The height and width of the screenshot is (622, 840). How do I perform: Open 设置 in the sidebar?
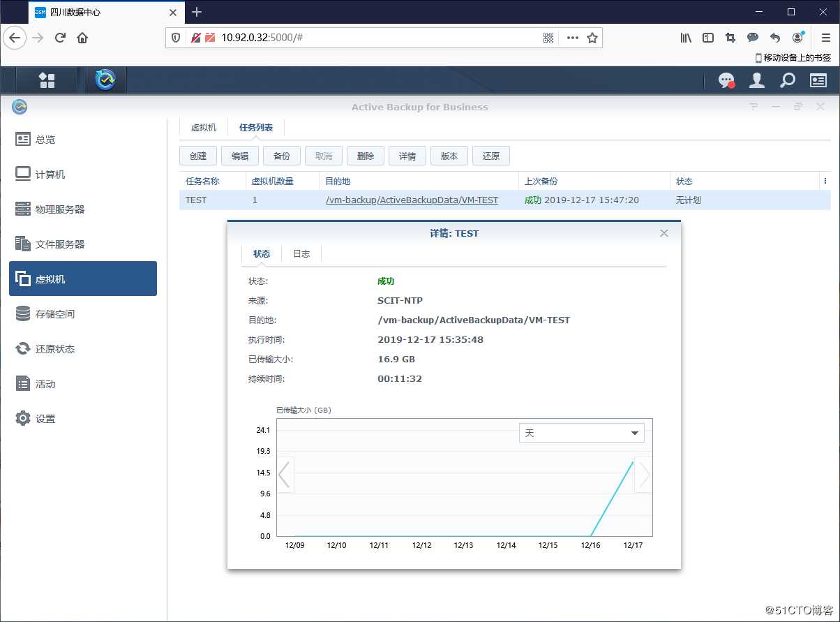click(x=83, y=418)
